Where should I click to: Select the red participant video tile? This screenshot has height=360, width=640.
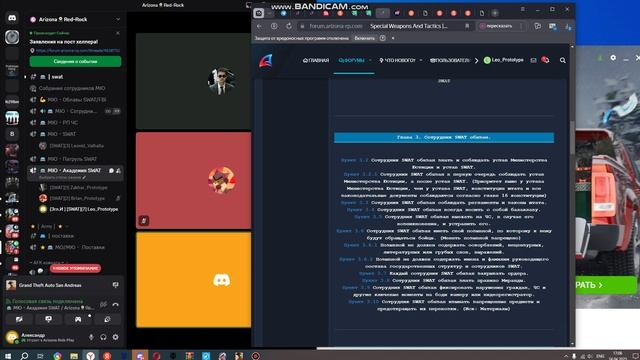193,180
